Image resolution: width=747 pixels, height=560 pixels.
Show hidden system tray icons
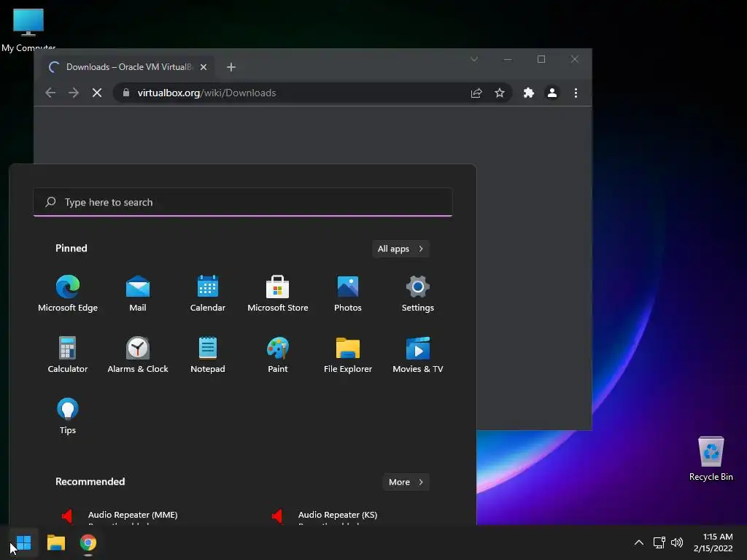pos(639,542)
